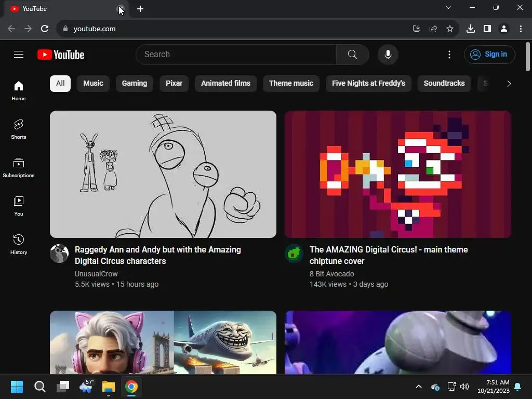Open the taskbar weather widget

[x=86, y=386]
